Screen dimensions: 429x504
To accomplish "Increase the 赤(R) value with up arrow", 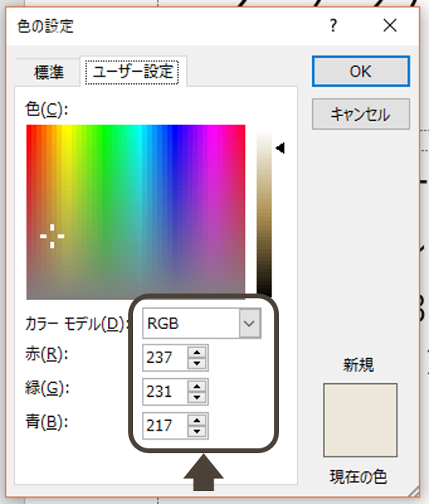I will 197,352.
